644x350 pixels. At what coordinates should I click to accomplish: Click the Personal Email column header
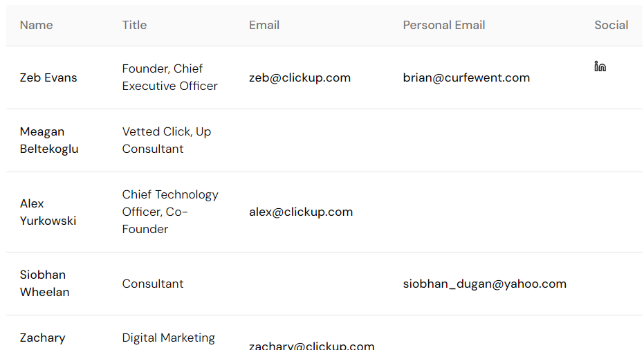[x=444, y=25]
